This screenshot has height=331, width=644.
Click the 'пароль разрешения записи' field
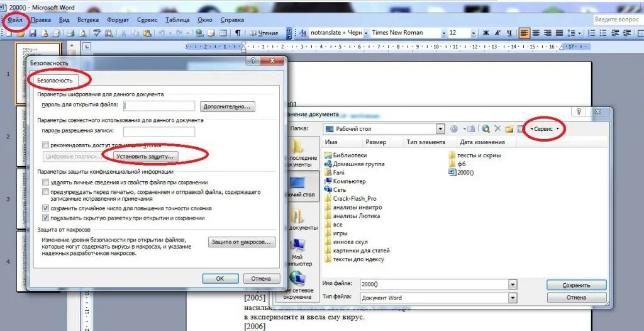(x=159, y=132)
